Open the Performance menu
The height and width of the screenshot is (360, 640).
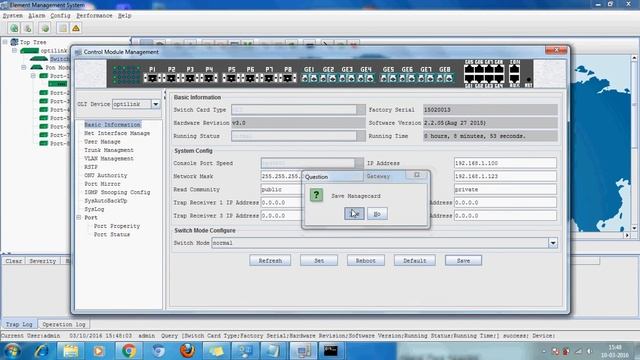click(x=94, y=16)
